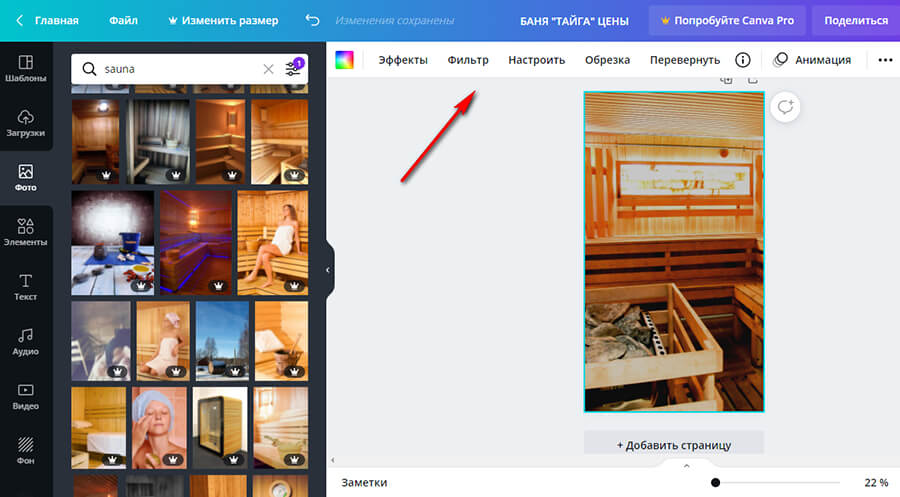
Task: Open the rainbow color picker swatch
Action: coord(345,60)
